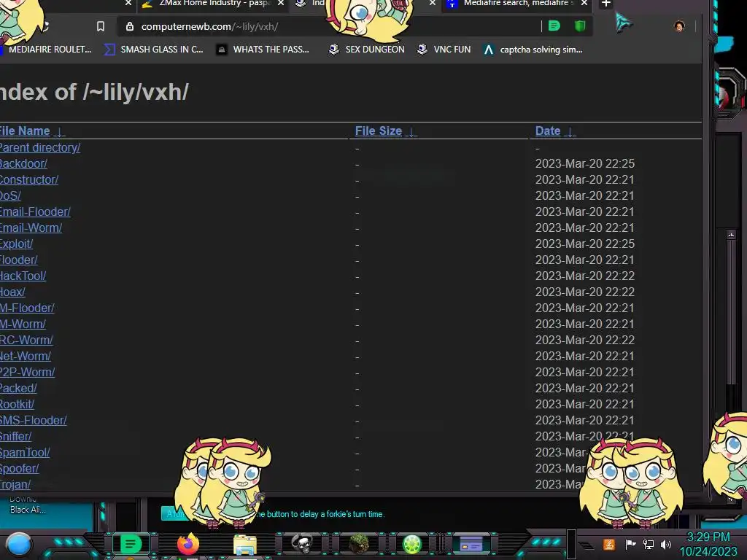Open the browser profile avatar
This screenshot has width=747, height=560.
[679, 26]
